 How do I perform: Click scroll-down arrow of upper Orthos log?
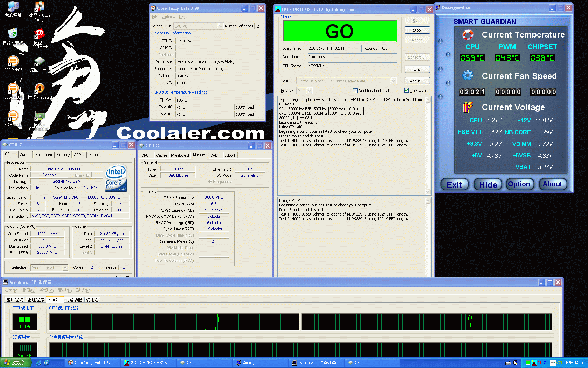pos(428,192)
